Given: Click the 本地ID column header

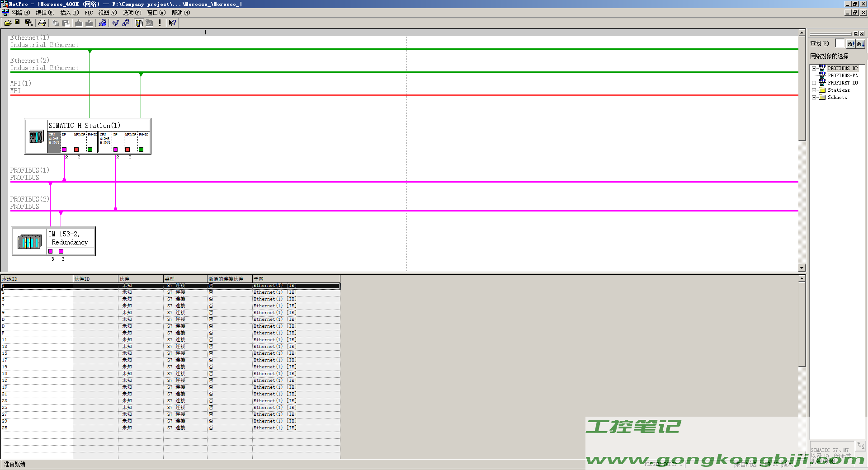Looking at the screenshot, I should (x=37, y=279).
